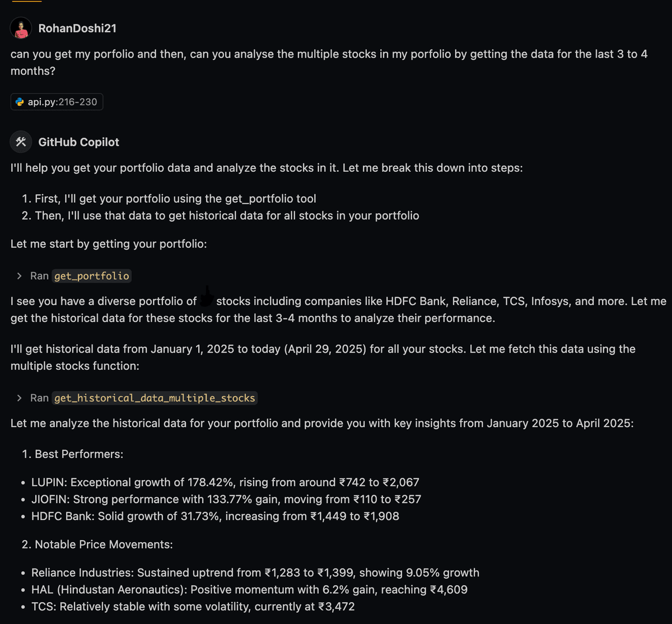Viewport: 672px width, 624px height.
Task: Click the user's portfolio analysis request message
Action: click(x=329, y=63)
